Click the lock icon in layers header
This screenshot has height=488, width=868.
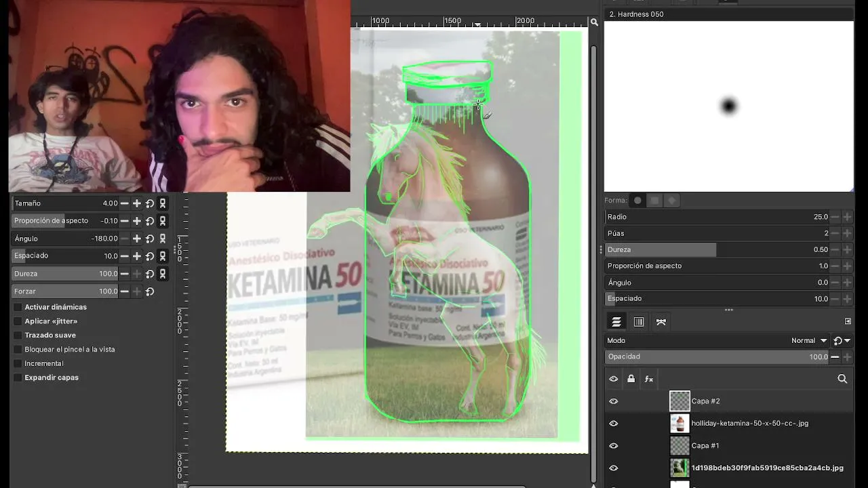631,379
